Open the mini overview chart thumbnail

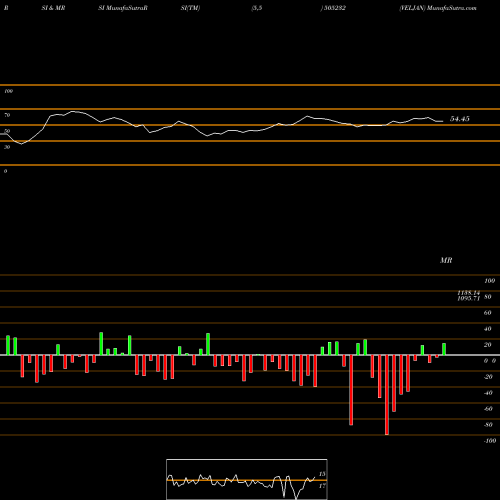click(247, 479)
